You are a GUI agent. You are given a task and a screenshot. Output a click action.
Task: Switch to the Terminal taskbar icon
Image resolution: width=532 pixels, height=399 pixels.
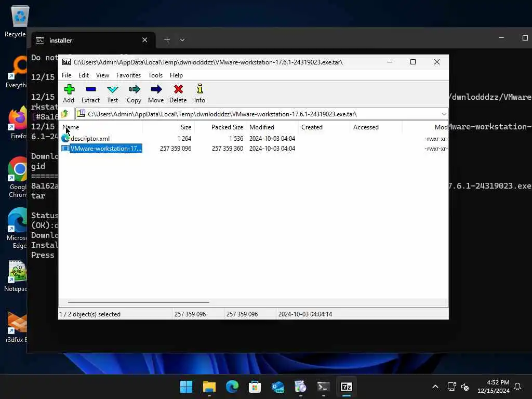point(323,387)
